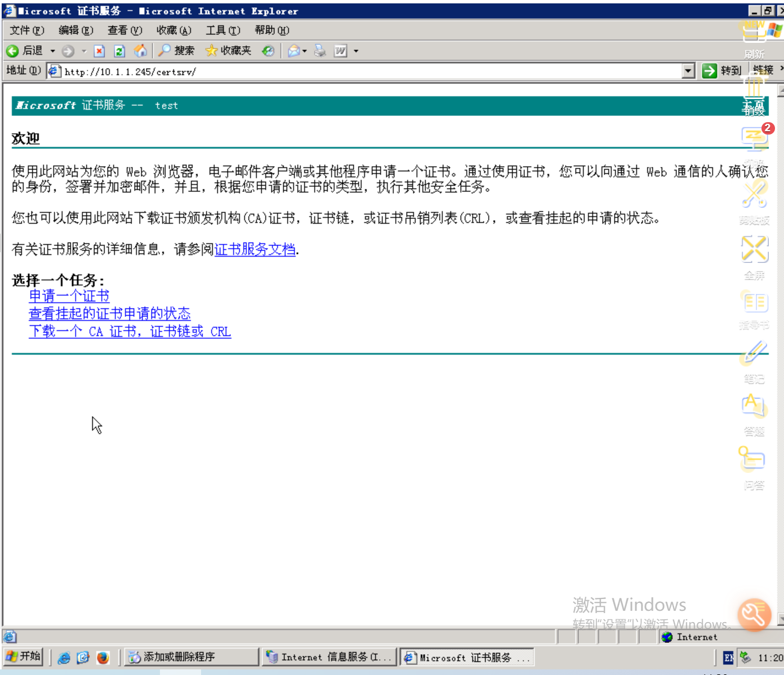Open the 文件(F) menu
The width and height of the screenshot is (784, 675).
pyautogui.click(x=27, y=30)
